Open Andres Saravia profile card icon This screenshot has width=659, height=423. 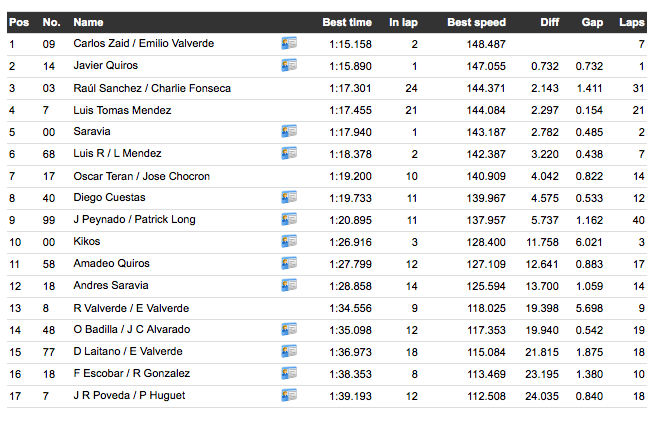point(289,286)
